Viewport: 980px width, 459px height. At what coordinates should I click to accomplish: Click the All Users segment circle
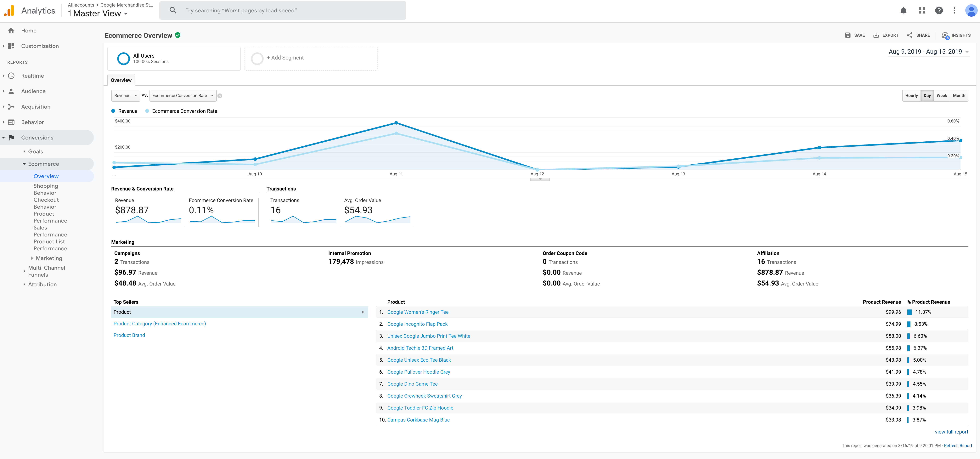coord(123,58)
